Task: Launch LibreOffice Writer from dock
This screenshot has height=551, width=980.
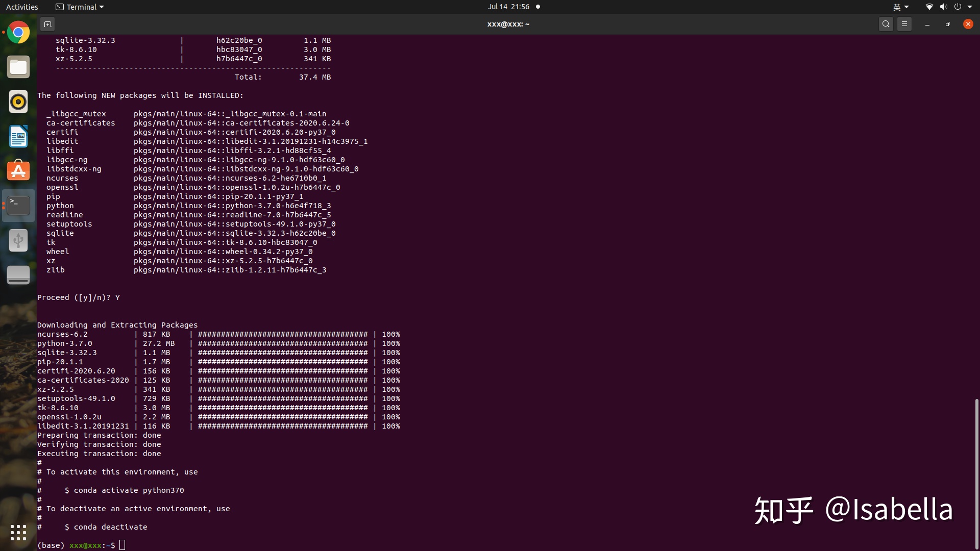Action: (x=18, y=137)
